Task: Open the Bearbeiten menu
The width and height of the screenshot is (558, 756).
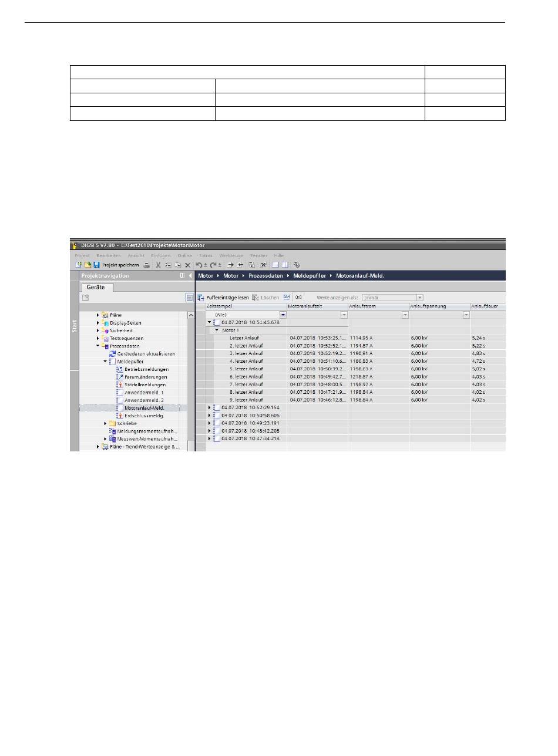Action: click(109, 256)
